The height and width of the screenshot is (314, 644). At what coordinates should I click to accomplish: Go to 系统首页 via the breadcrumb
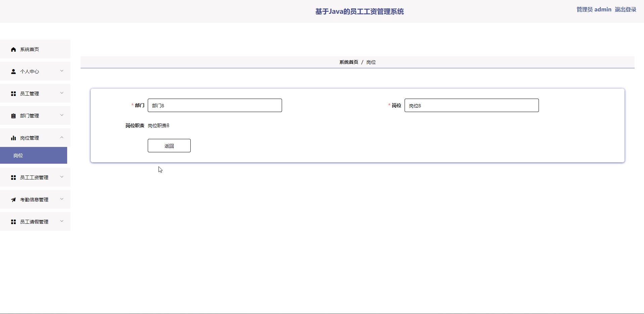349,62
